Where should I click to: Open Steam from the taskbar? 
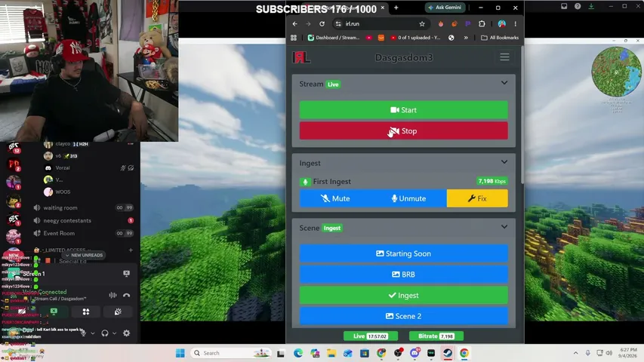pos(447,353)
